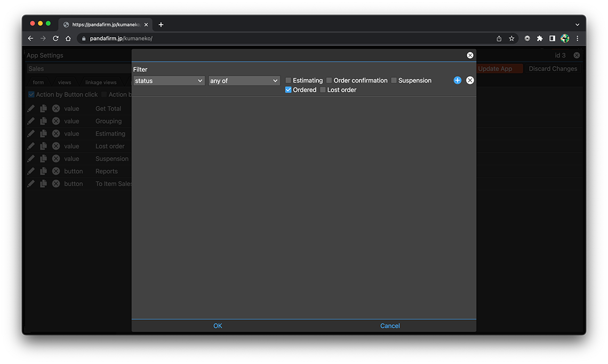Check the Suspension status option
The width and height of the screenshot is (608, 364).
394,80
